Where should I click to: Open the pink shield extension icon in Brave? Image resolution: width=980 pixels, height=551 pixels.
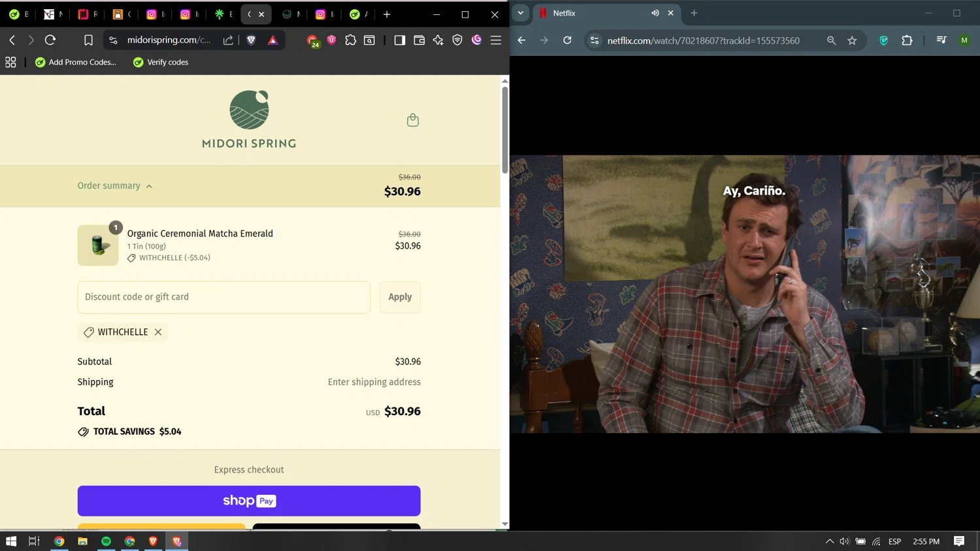[331, 40]
